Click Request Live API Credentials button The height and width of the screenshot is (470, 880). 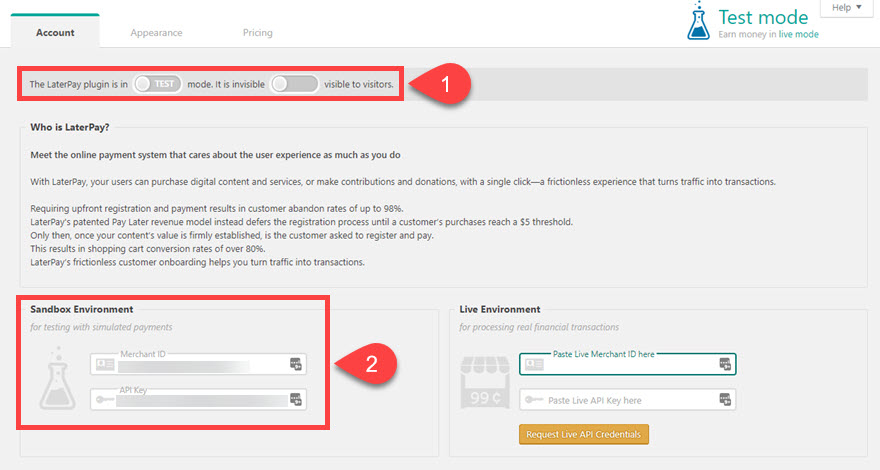pos(584,434)
